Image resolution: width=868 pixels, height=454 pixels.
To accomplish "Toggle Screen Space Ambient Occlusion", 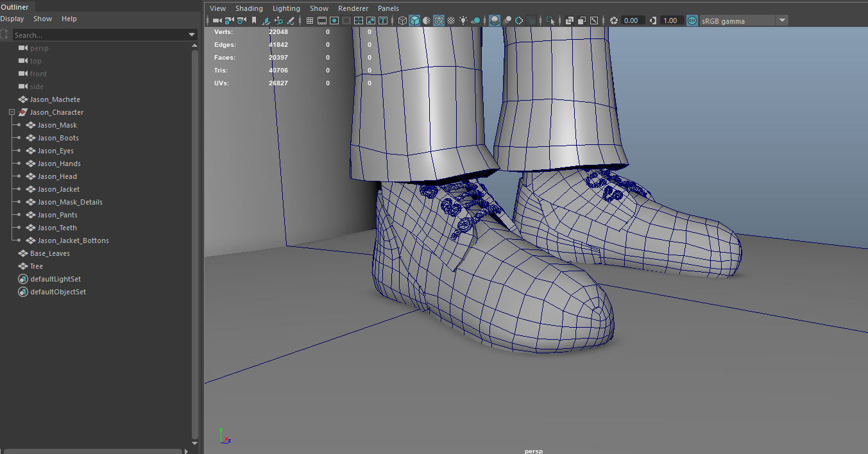I will 495,21.
